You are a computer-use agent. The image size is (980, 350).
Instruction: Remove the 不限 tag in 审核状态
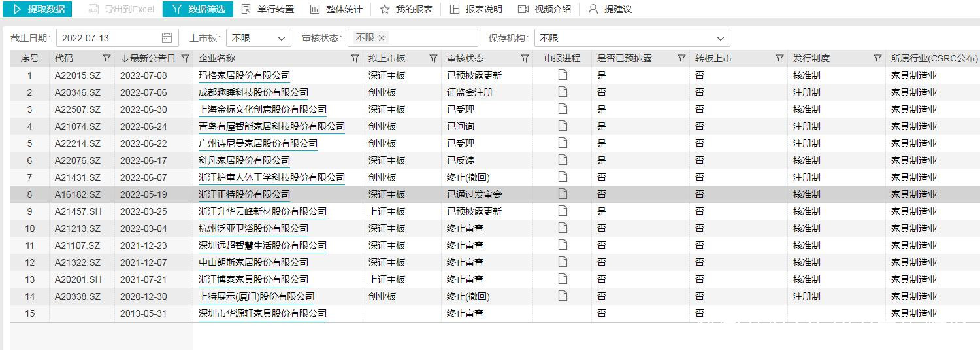(x=382, y=38)
